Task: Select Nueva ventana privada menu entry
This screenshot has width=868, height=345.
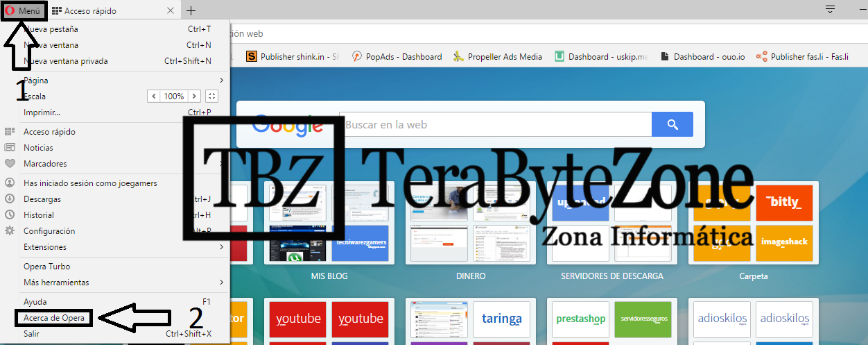Action: [116, 61]
